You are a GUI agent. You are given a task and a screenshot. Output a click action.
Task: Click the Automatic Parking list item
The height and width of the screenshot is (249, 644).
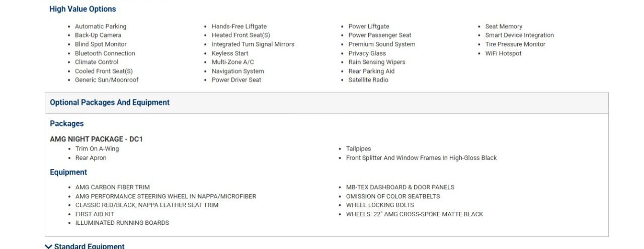[101, 27]
